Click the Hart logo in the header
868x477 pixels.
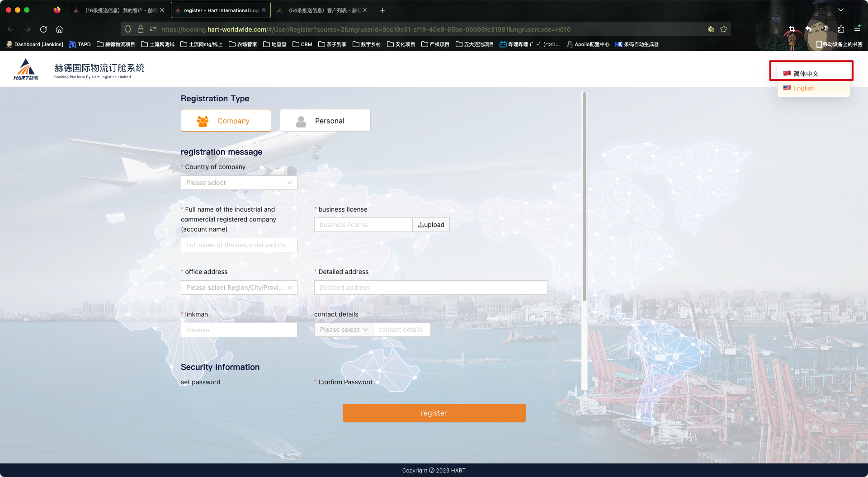[x=26, y=69]
